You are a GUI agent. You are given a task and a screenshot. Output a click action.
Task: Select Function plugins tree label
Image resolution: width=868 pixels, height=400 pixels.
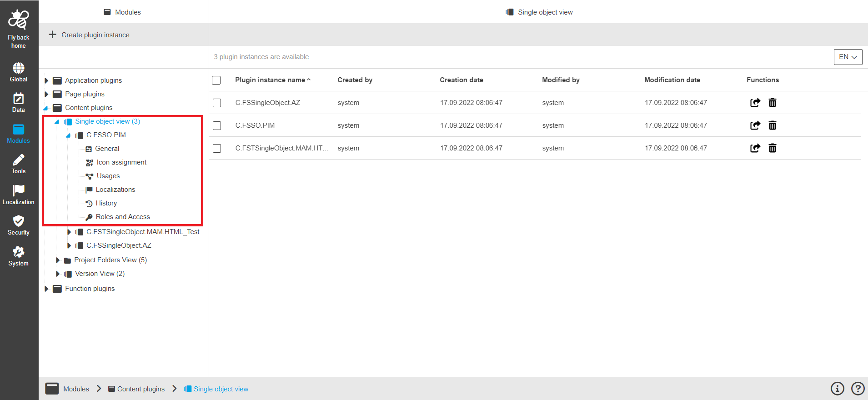pyautogui.click(x=90, y=289)
